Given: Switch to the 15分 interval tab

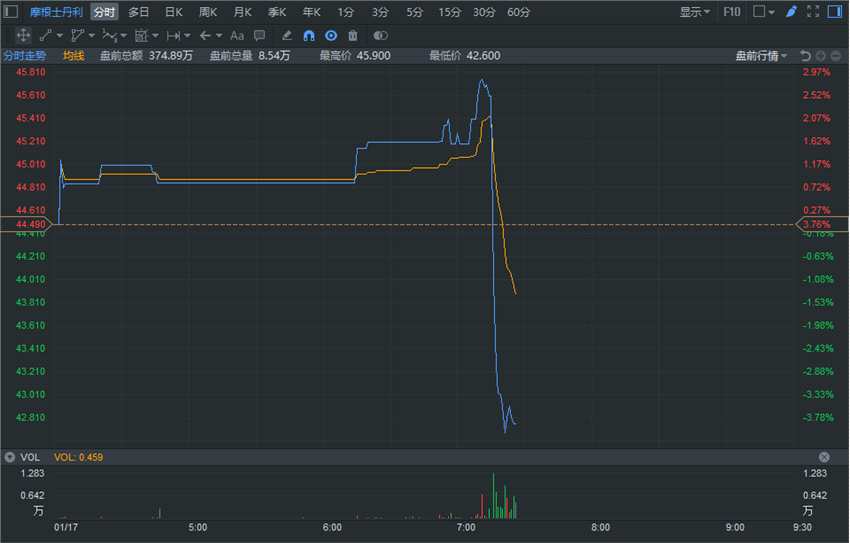Looking at the screenshot, I should [x=449, y=12].
